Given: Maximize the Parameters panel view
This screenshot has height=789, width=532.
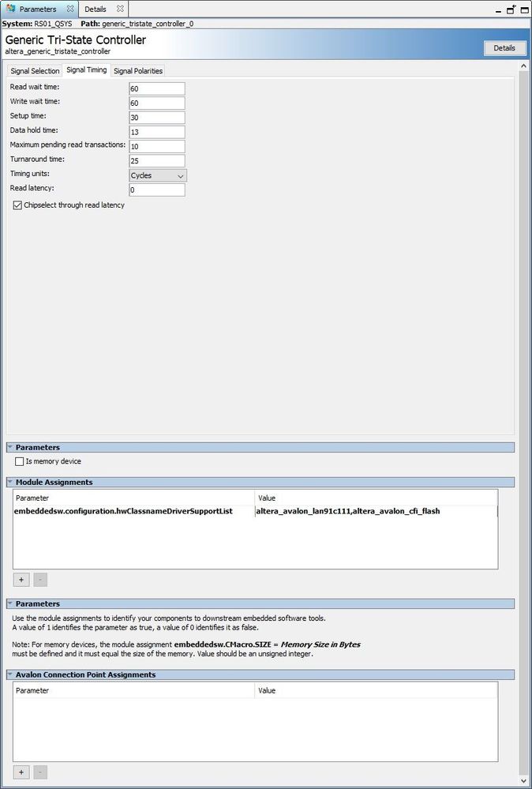Looking at the screenshot, I should 524,9.
